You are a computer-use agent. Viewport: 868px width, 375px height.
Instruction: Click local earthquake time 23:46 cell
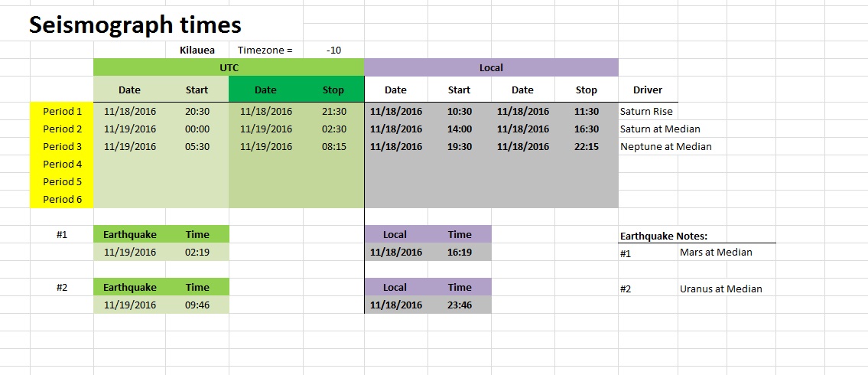(x=459, y=305)
